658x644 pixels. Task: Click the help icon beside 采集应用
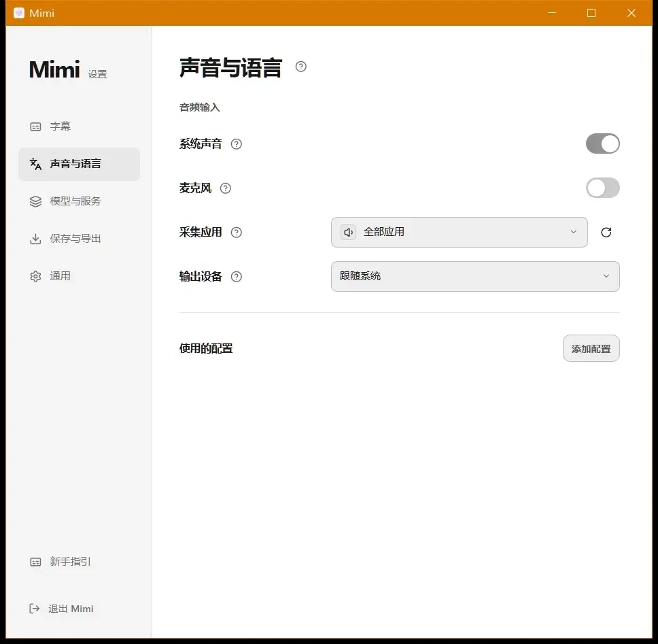click(x=237, y=232)
